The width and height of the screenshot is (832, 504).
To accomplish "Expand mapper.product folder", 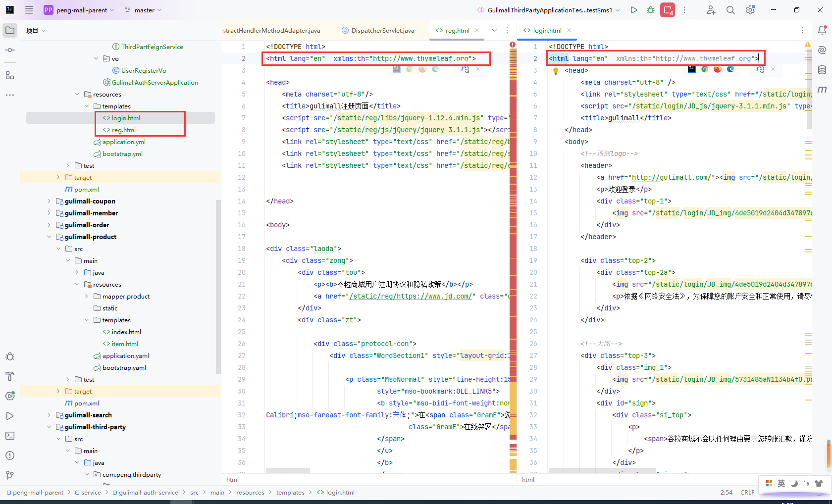I will pos(87,296).
